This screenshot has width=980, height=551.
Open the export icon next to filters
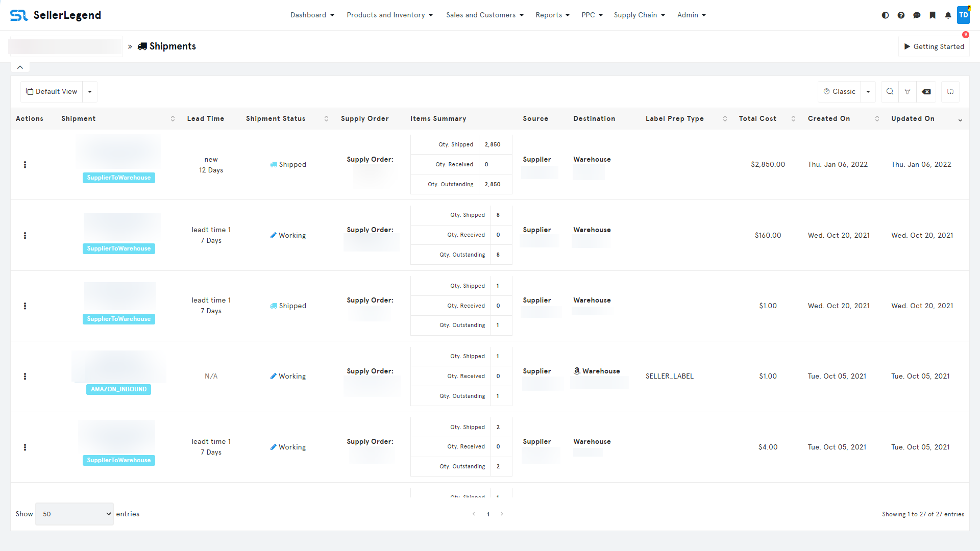point(950,91)
